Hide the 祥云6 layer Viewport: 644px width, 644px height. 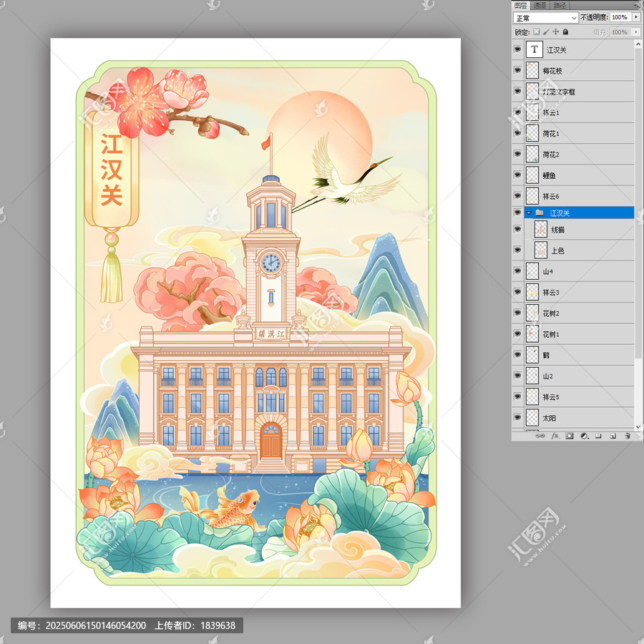tap(517, 196)
